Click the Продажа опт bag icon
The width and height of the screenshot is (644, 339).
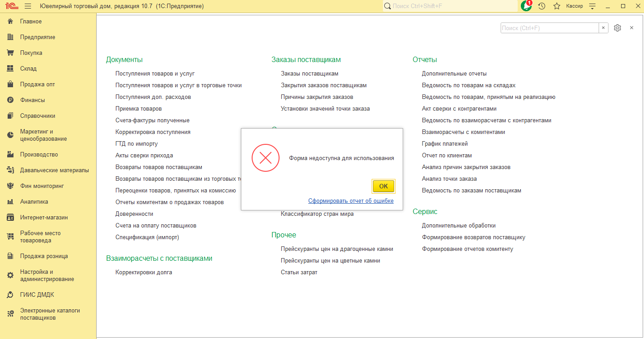tap(10, 85)
